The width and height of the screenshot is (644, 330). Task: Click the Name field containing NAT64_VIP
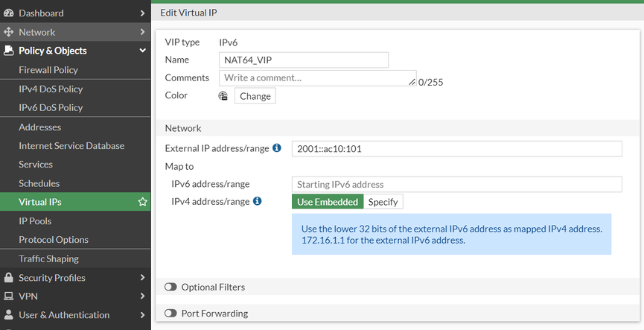click(304, 60)
